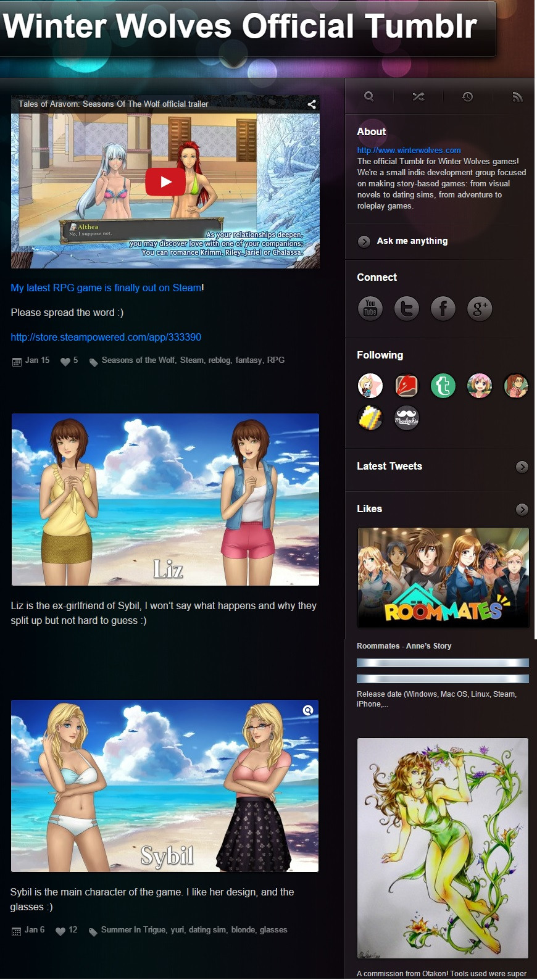Open the archive clock icon
The image size is (537, 980).
tap(467, 96)
